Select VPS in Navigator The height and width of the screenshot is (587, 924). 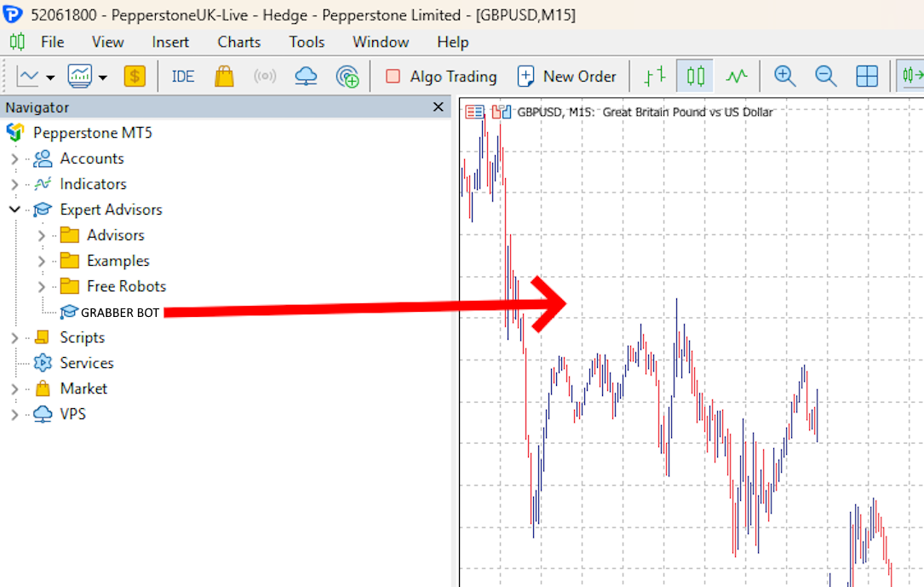(x=72, y=414)
